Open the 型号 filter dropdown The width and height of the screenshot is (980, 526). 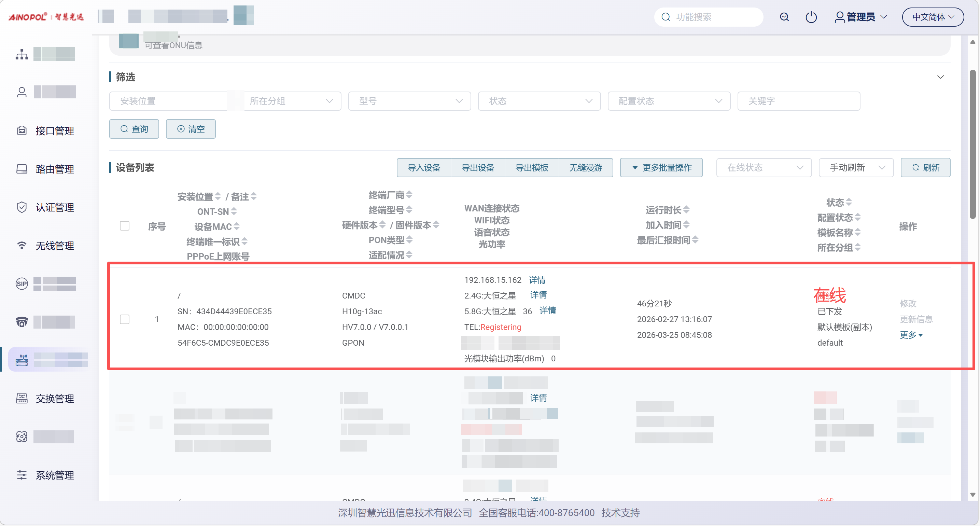pyautogui.click(x=409, y=101)
